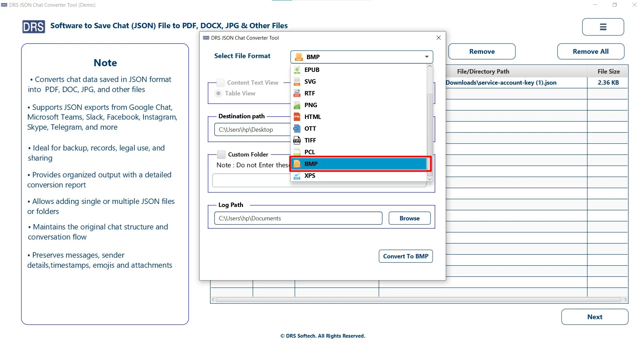Viewport: 644px width, 341px height.
Task: Tick the Custom Folder checkbox
Action: (x=221, y=155)
